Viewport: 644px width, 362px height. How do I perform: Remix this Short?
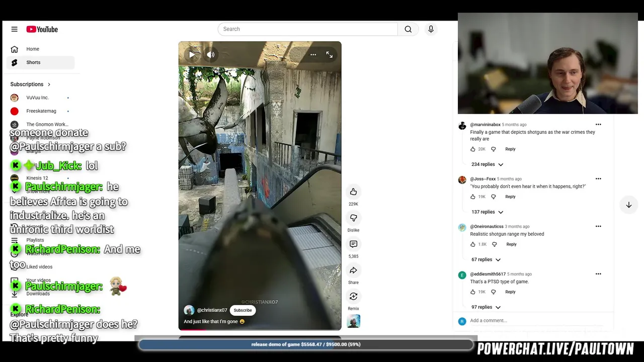click(x=353, y=296)
